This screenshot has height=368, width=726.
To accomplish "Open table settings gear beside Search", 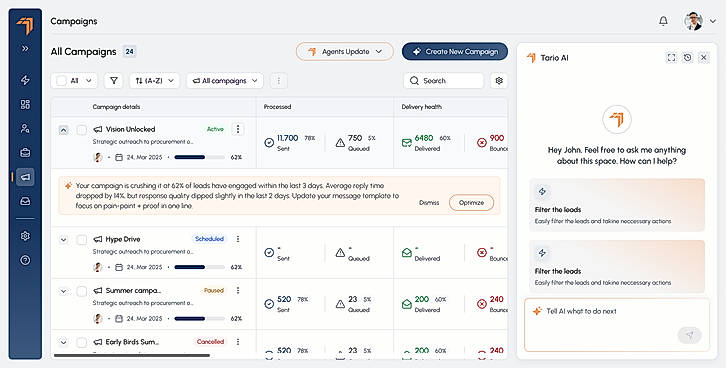I will coord(499,81).
